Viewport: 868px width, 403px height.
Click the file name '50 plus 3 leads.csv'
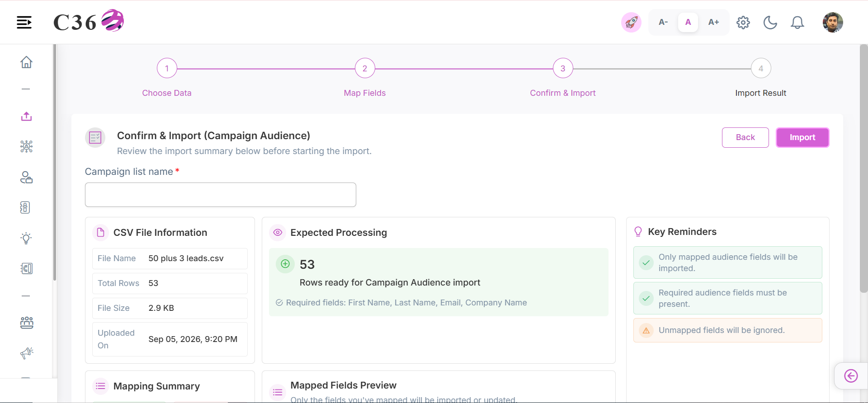(186, 258)
